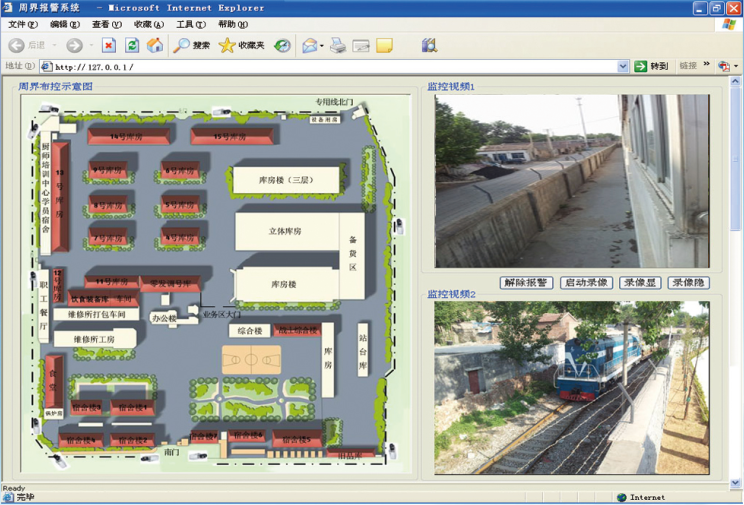
Task: Select the camera icon left of 南门
Action: coord(150,458)
